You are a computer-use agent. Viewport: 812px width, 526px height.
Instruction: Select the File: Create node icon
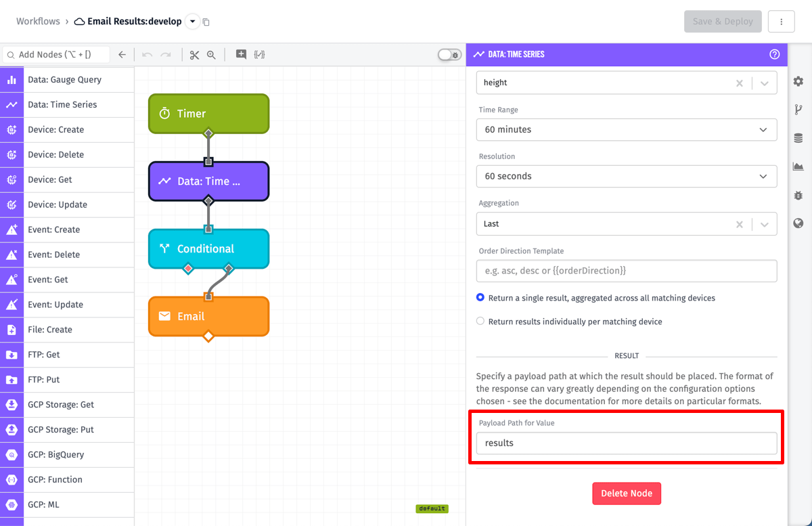(x=12, y=330)
